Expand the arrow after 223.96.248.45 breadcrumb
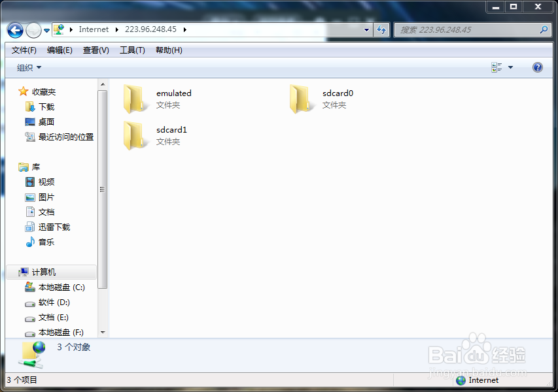 coord(184,29)
